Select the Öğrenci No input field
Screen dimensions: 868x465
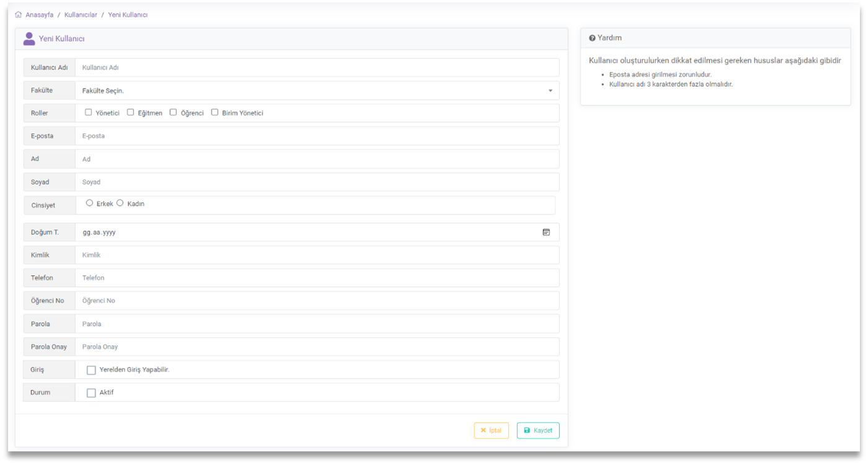tap(316, 301)
